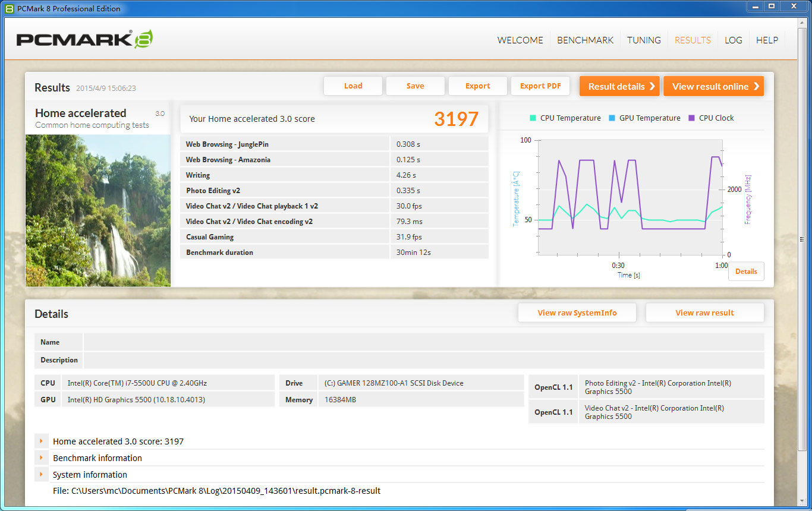
Task: Minimize the PCMark 8 window
Action: click(x=755, y=6)
